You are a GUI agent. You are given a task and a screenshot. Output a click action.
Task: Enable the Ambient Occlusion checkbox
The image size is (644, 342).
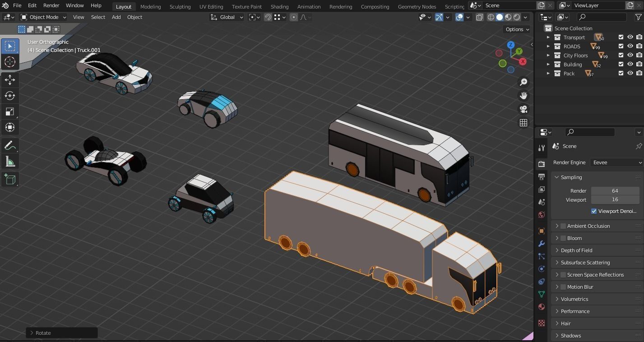pos(563,226)
